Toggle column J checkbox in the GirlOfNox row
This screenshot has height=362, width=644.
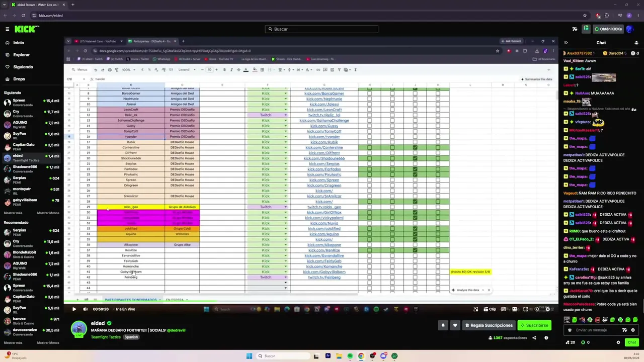(x=415, y=212)
